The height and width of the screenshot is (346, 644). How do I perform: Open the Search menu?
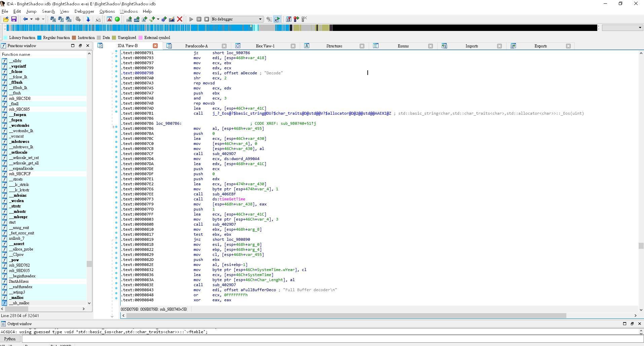[48, 11]
